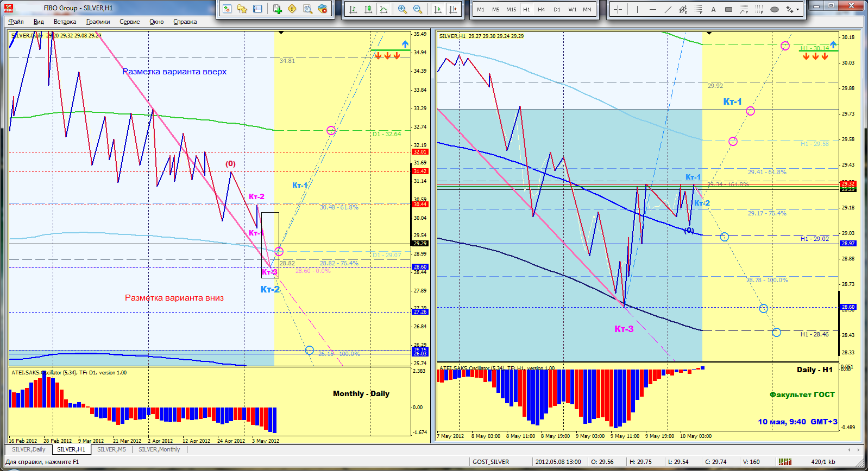Switch to the SILVER,Monthly chart tab
Image resolution: width=868 pixels, height=471 pixels.
pyautogui.click(x=159, y=449)
